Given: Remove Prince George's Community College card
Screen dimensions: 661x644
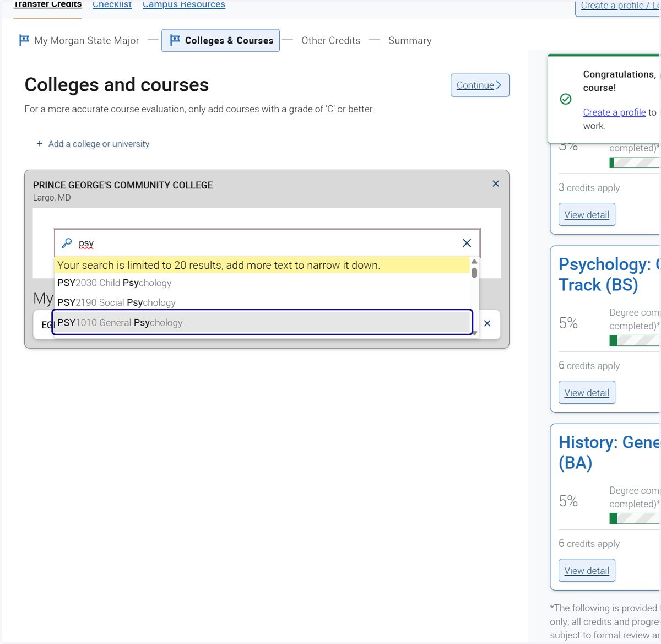Looking at the screenshot, I should (496, 183).
